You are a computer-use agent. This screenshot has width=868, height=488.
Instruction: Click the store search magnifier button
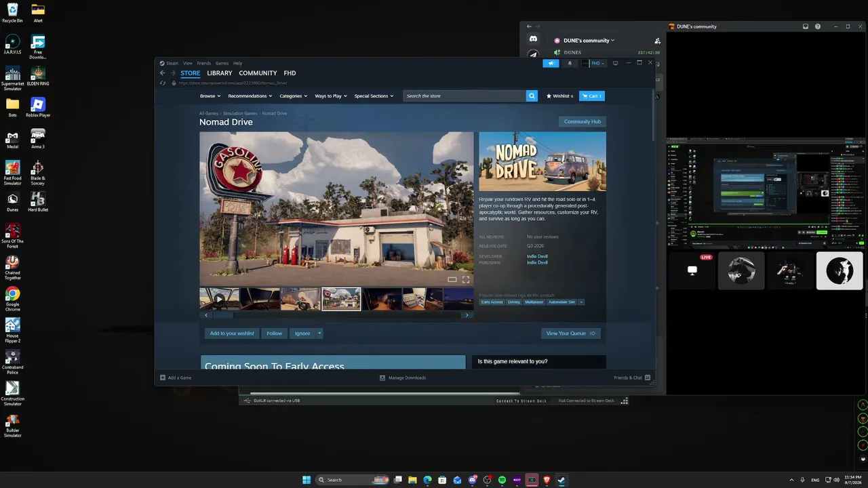[x=532, y=96]
